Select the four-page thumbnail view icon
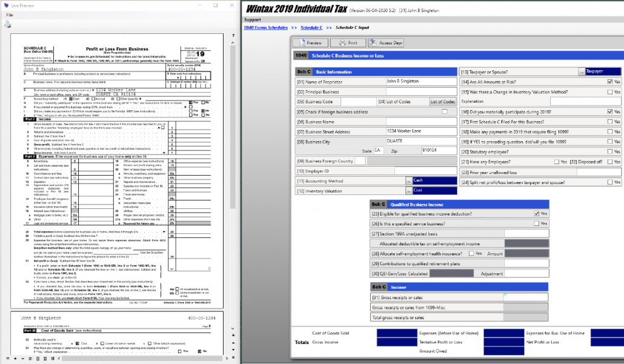 tap(45, 359)
